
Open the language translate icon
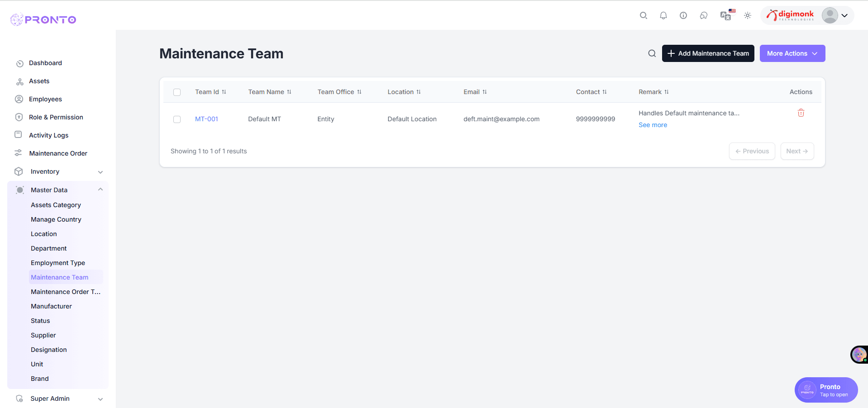pos(726,15)
